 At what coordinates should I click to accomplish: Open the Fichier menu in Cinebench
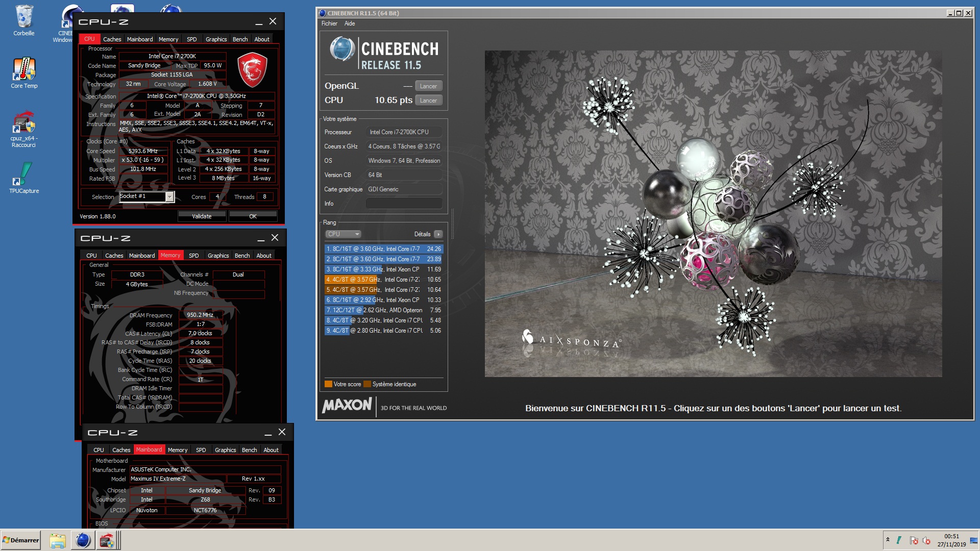click(x=329, y=23)
